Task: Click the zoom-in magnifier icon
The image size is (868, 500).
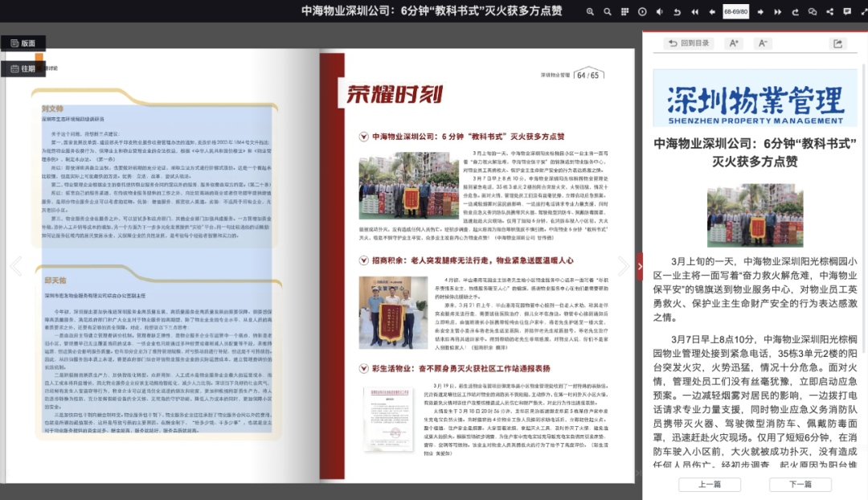Action: coord(590,11)
